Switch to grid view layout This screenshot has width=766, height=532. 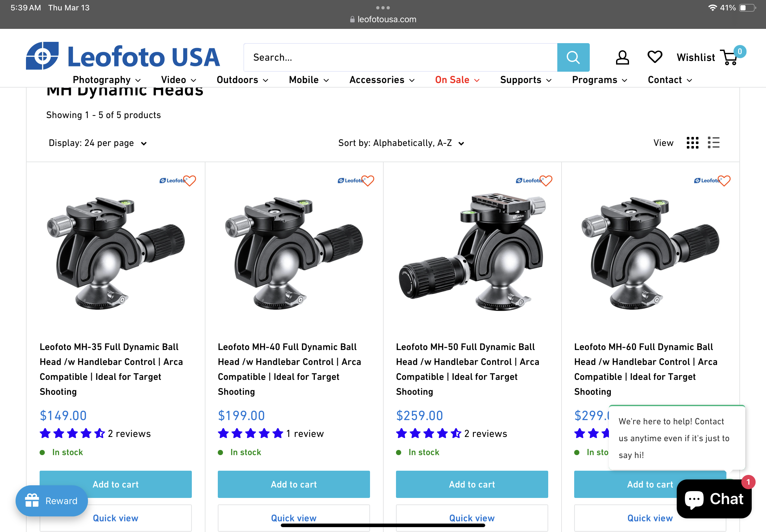[x=692, y=143]
